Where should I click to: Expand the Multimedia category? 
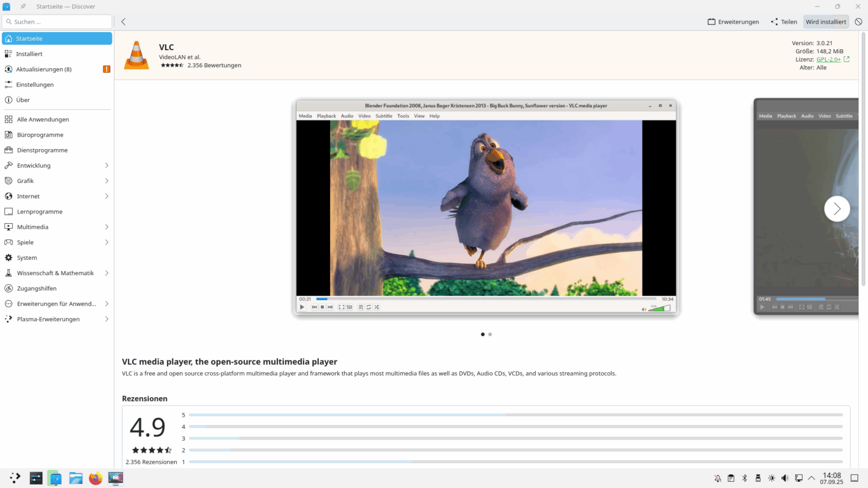click(x=33, y=226)
